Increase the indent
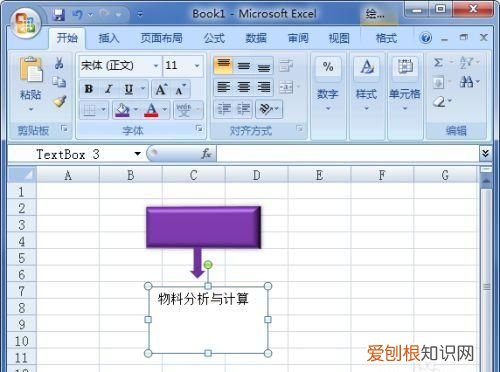 click(244, 109)
